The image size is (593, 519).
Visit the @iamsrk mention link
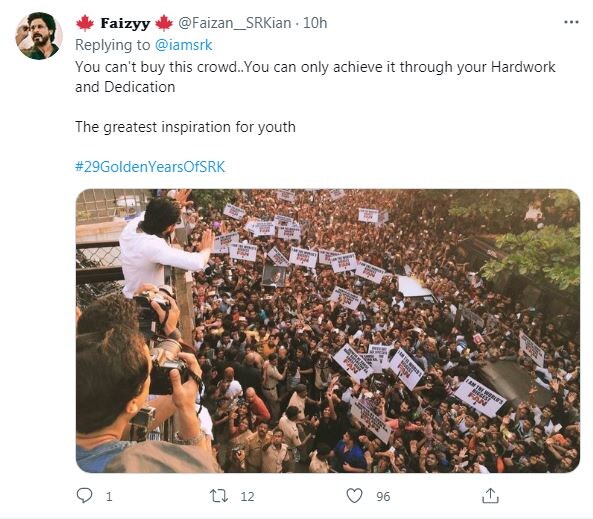pyautogui.click(x=183, y=45)
